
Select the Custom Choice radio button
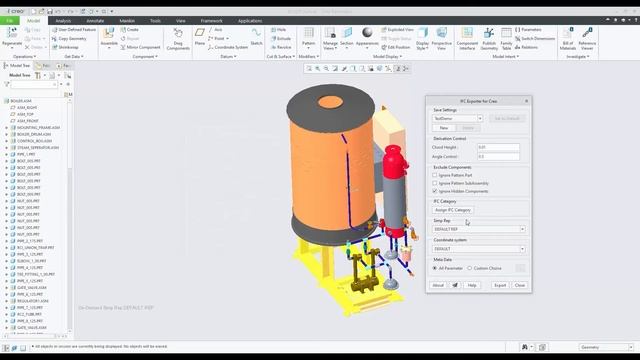(470, 268)
